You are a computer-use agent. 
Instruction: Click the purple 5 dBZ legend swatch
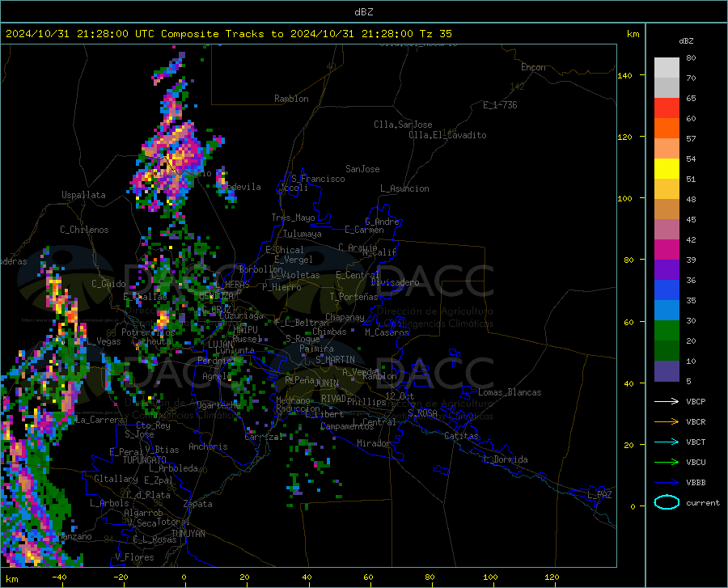667,370
